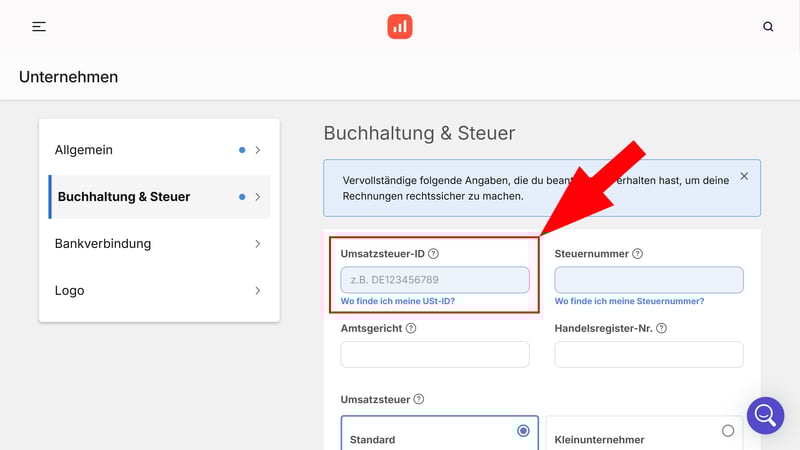The height and width of the screenshot is (450, 800).
Task: Expand the Logo section chevron
Action: (x=257, y=291)
